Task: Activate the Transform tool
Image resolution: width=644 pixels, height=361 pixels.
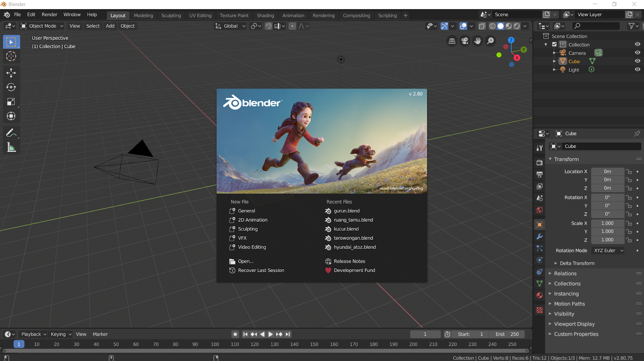Action: click(11, 116)
